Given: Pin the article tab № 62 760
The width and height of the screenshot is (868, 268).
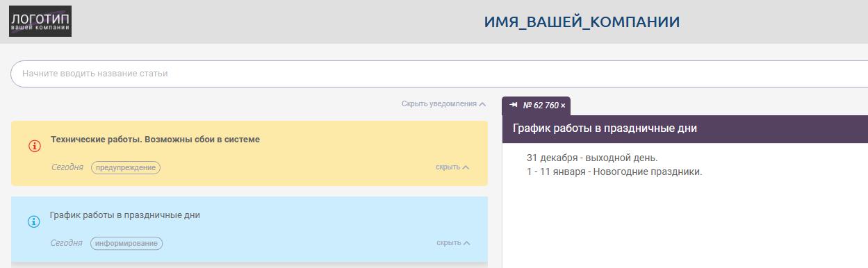Looking at the screenshot, I should (x=514, y=105).
